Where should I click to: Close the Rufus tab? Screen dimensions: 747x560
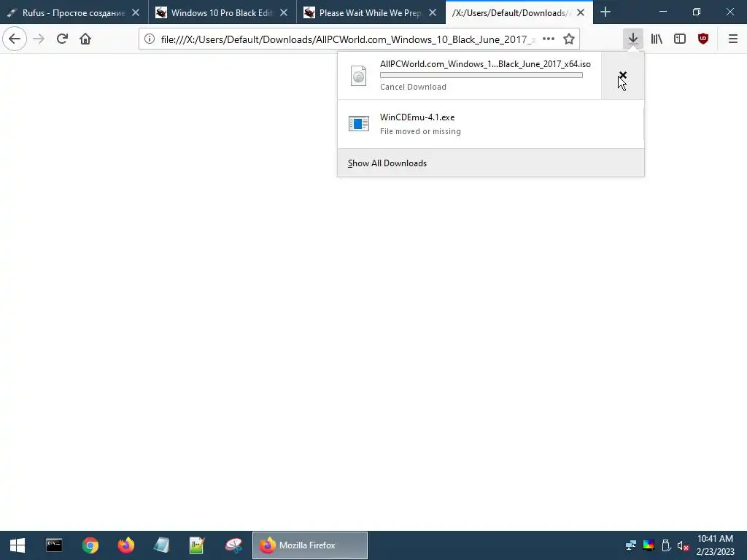[136, 12]
